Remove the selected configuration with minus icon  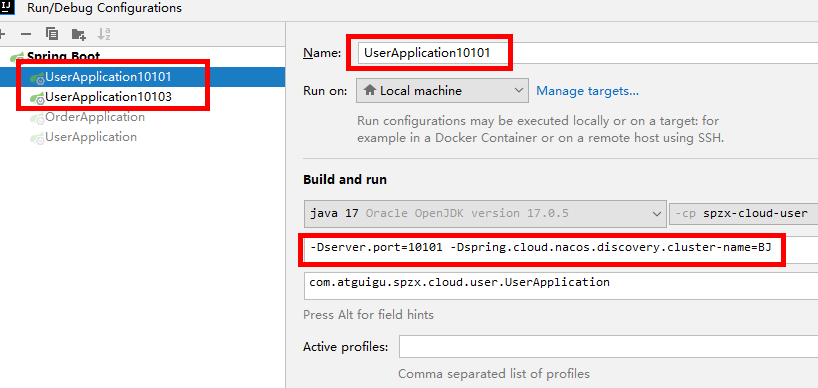click(26, 34)
